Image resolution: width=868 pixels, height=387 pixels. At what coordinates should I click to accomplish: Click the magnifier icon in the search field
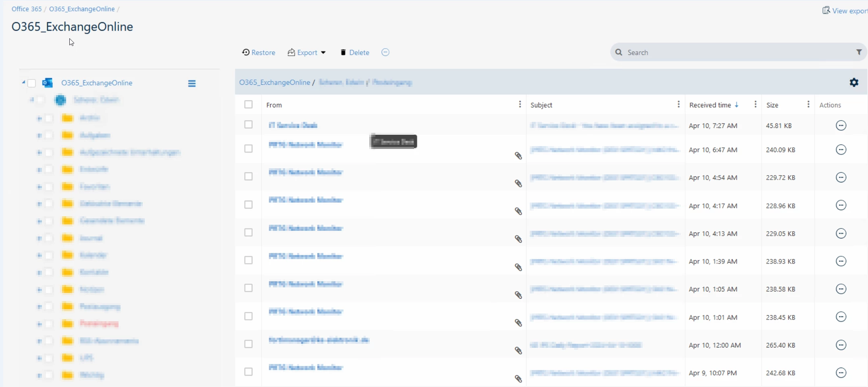point(619,52)
